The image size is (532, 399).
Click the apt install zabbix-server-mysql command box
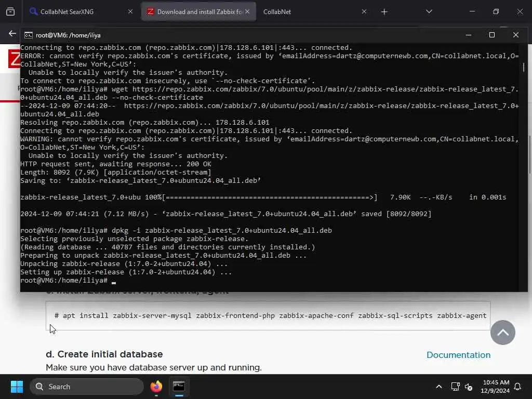coord(268,315)
